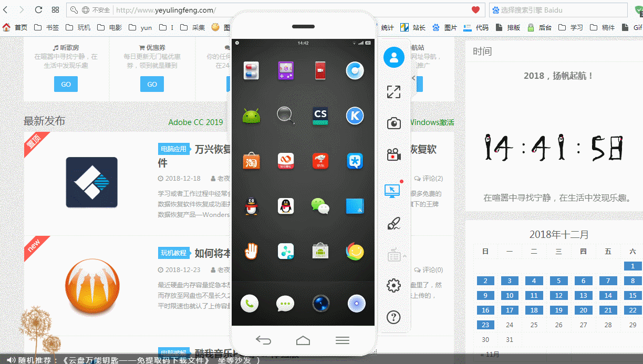Click the red heart favorite icon in address bar
The width and height of the screenshot is (643, 364).
coord(476,10)
